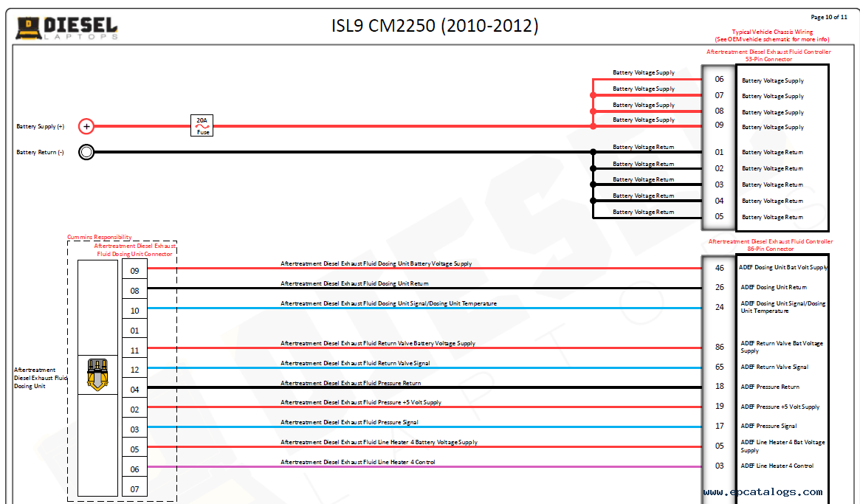The image size is (860, 504).
Task: Select pin 04 on 53-pin connector
Action: [719, 201]
